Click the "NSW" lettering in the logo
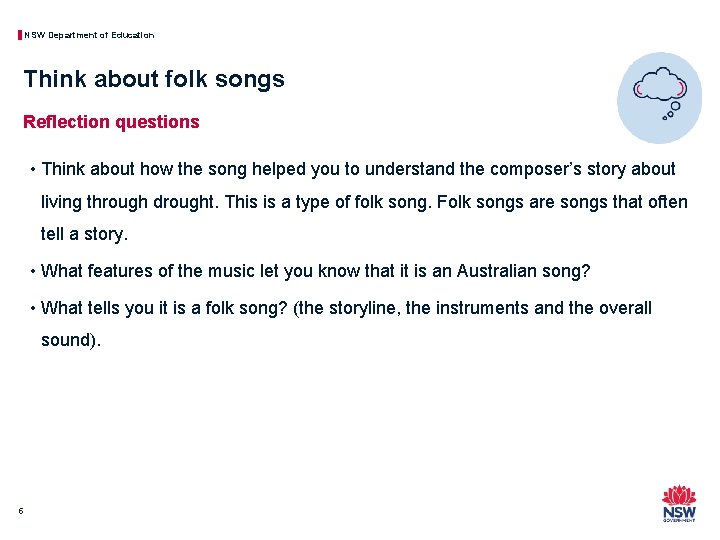Viewport: 720px width, 540px height. [679, 511]
